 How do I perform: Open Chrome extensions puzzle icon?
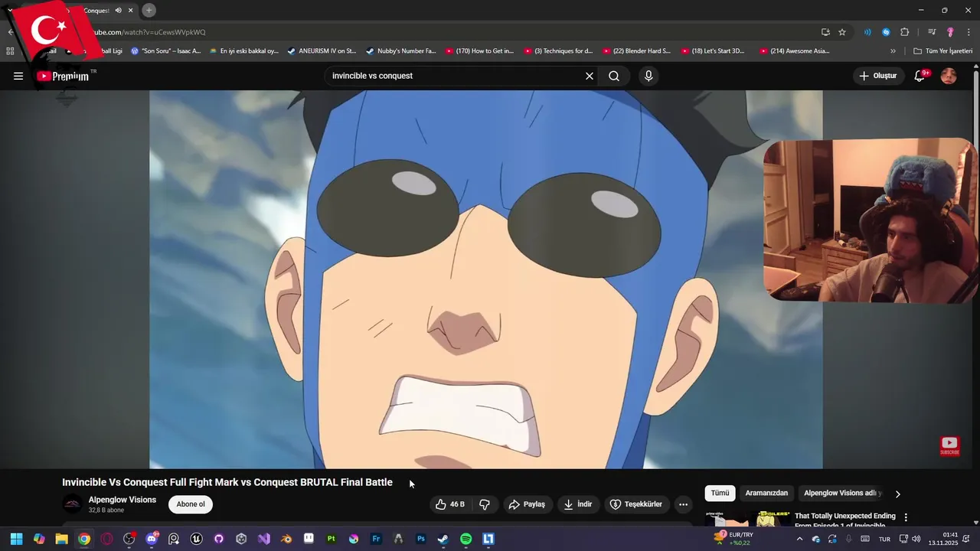pyautogui.click(x=905, y=32)
